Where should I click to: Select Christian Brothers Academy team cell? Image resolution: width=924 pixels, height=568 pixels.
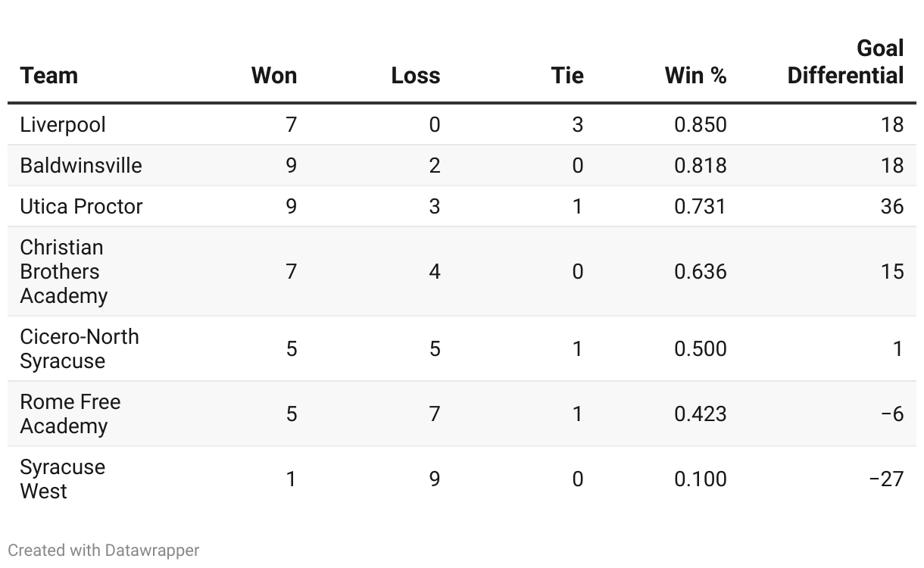(64, 271)
